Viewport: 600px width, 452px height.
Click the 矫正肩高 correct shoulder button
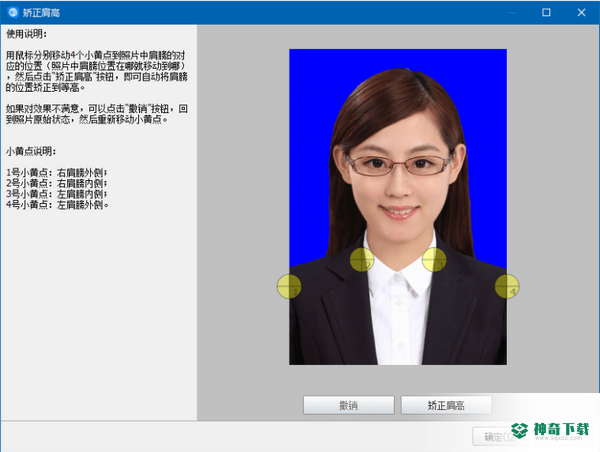click(446, 405)
